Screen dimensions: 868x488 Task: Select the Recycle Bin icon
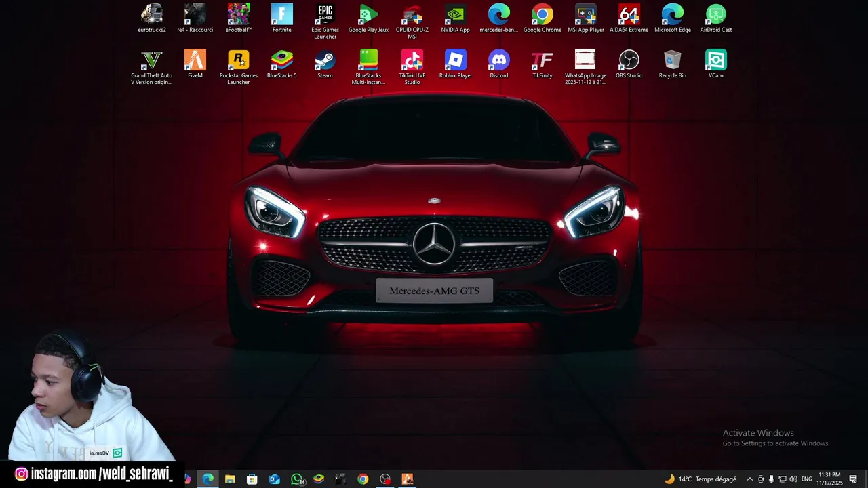pyautogui.click(x=673, y=64)
